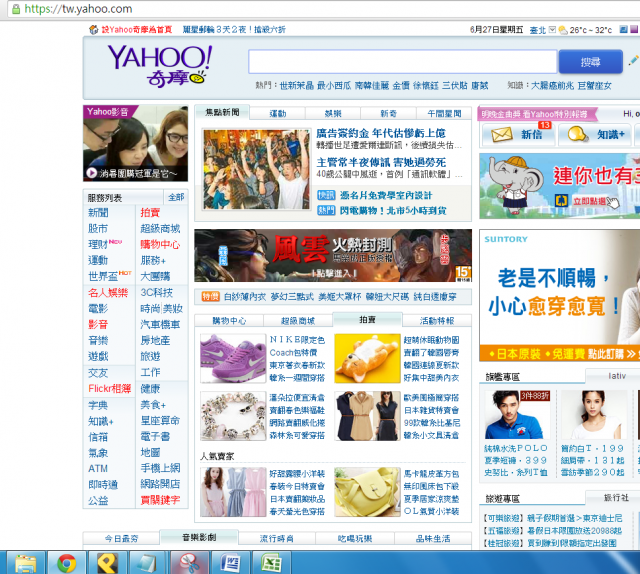Click the crowd news photo thumbnail
The image size is (640, 574).
click(x=256, y=169)
